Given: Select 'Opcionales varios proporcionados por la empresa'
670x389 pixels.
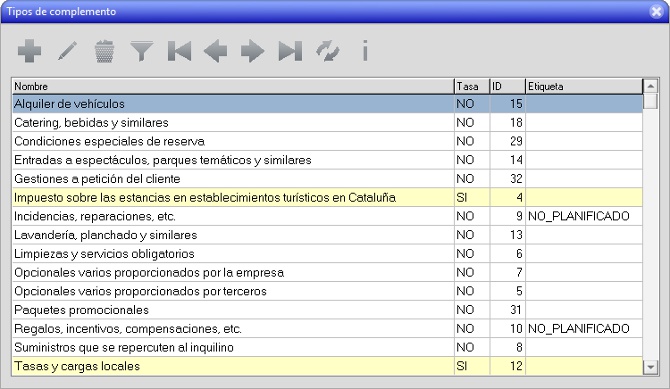Looking at the screenshot, I should coord(327,273).
